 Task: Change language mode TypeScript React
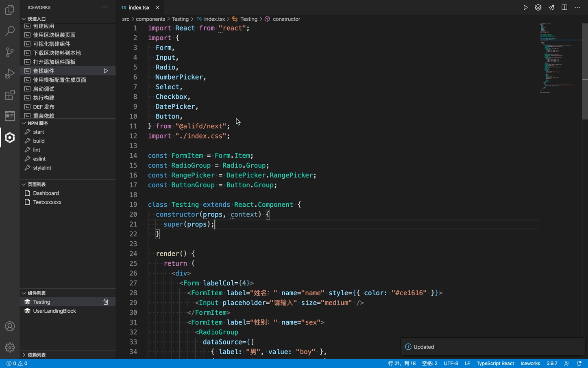[x=495, y=364]
